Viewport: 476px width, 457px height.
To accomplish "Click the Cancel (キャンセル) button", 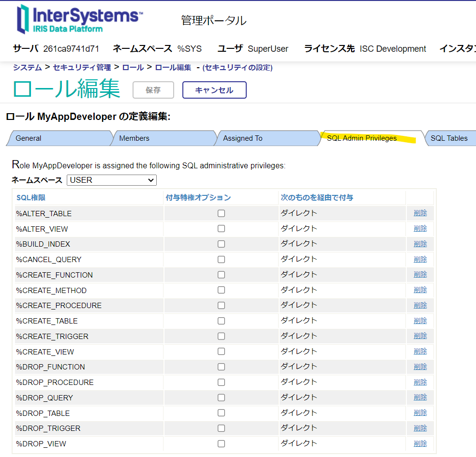I will coord(214,90).
